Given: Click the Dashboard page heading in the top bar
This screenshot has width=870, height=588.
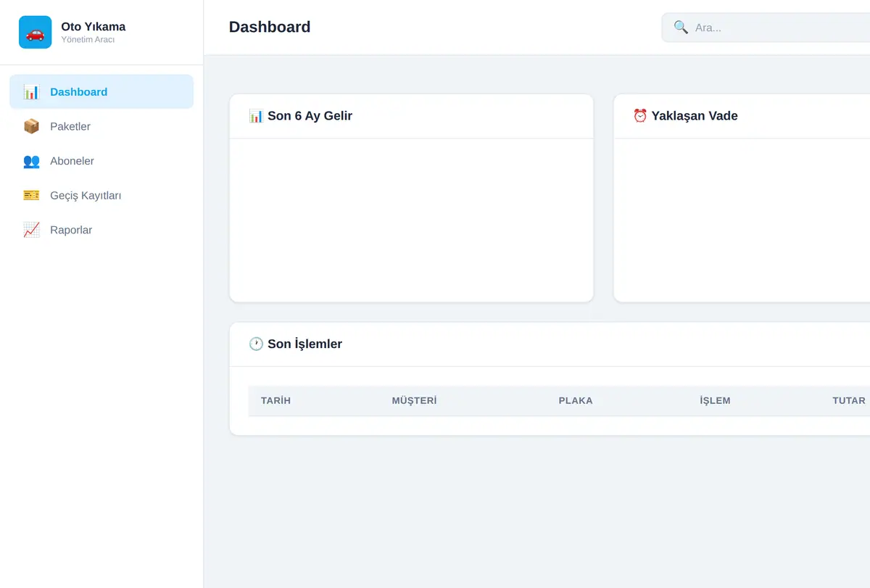Looking at the screenshot, I should tap(270, 27).
